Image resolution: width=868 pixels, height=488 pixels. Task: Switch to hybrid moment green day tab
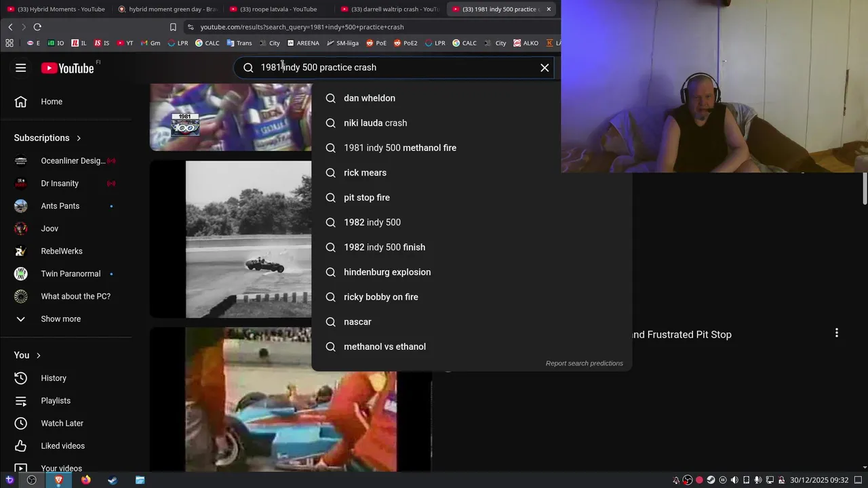pos(167,9)
